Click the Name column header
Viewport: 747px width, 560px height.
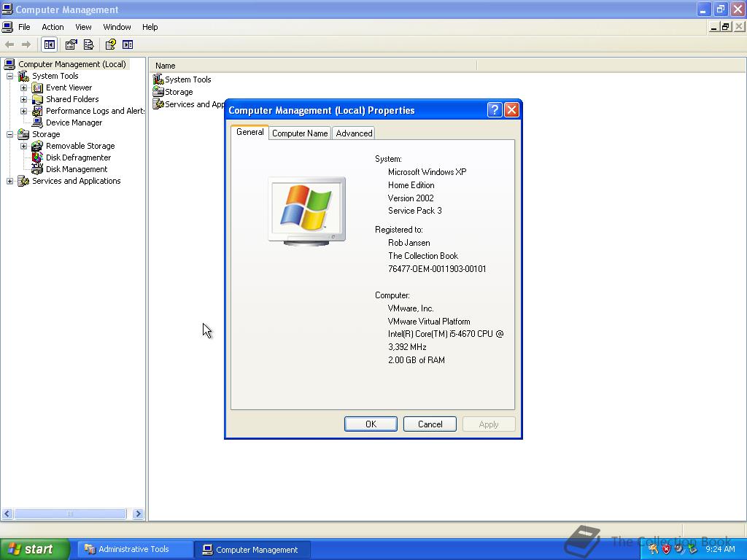click(x=313, y=66)
